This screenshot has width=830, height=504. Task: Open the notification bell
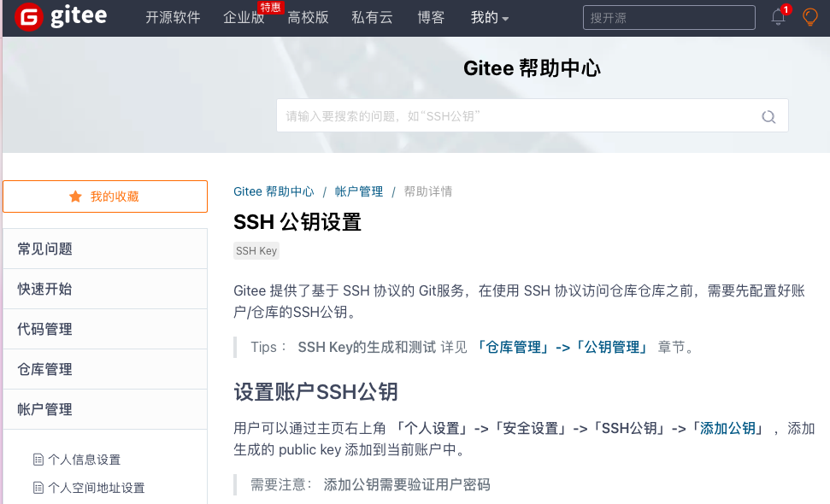[x=778, y=17]
